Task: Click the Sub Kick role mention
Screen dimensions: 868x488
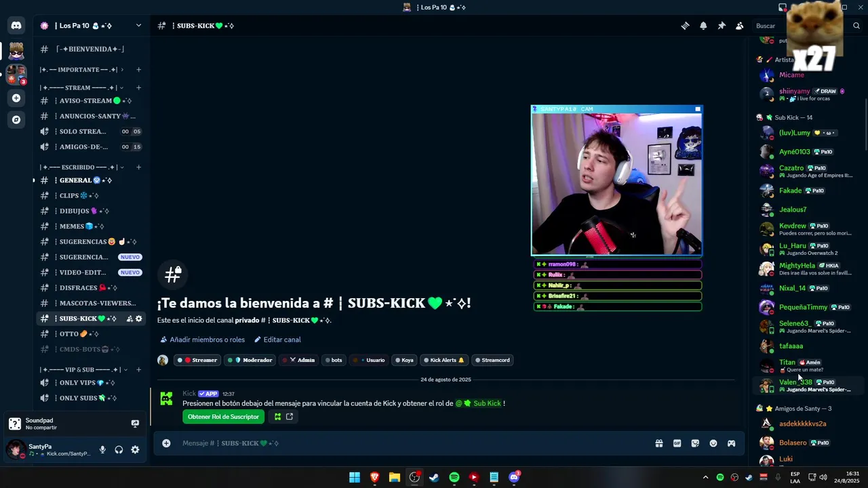Action: pos(478,403)
